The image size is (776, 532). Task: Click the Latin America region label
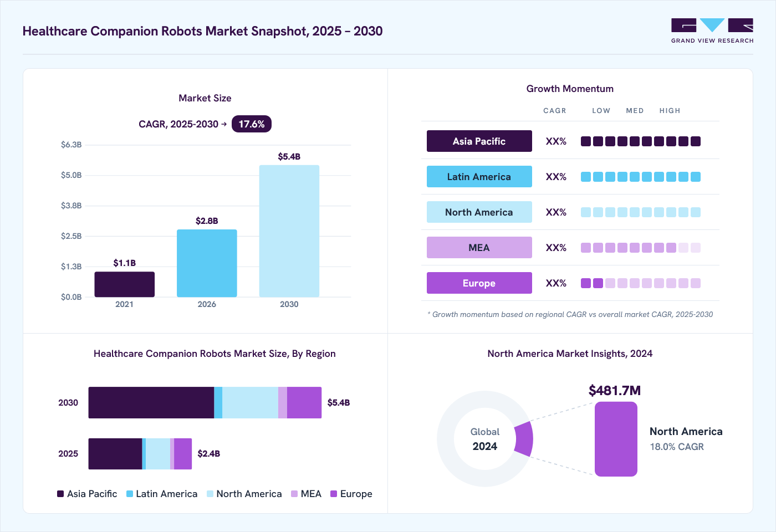coord(479,177)
